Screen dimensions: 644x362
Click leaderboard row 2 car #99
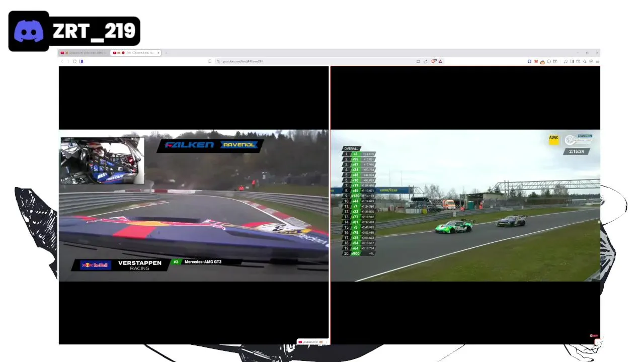(359, 159)
